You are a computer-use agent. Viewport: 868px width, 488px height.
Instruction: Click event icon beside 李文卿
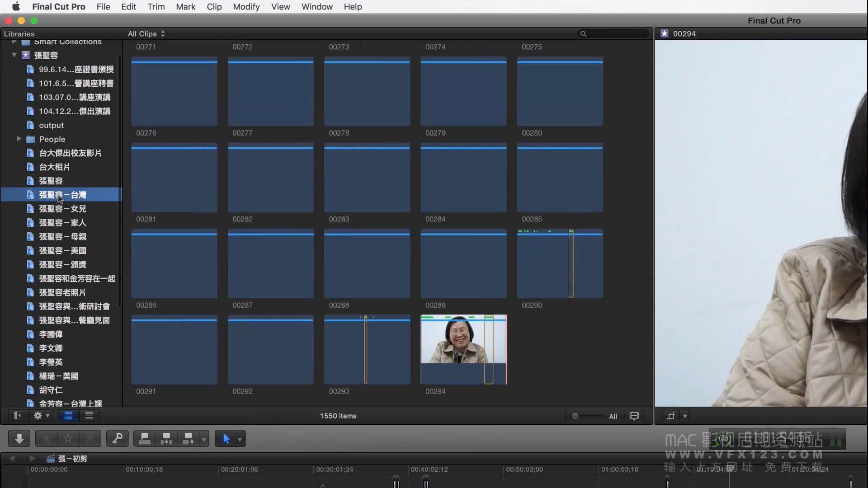tap(30, 348)
